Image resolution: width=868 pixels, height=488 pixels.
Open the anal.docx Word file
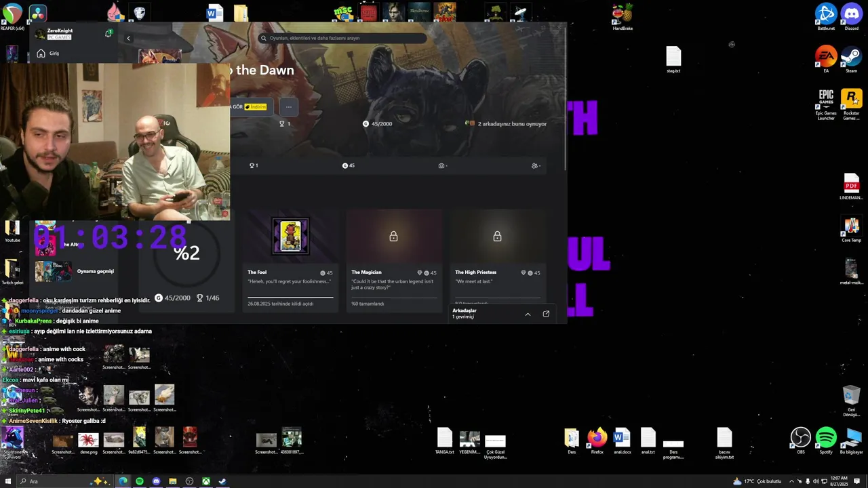[x=623, y=441]
